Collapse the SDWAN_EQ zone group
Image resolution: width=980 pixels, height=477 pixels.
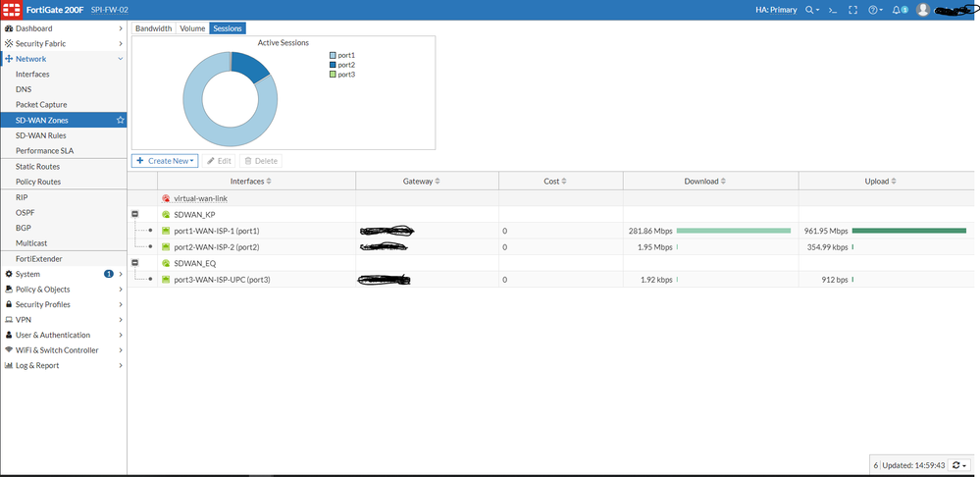pos(133,263)
